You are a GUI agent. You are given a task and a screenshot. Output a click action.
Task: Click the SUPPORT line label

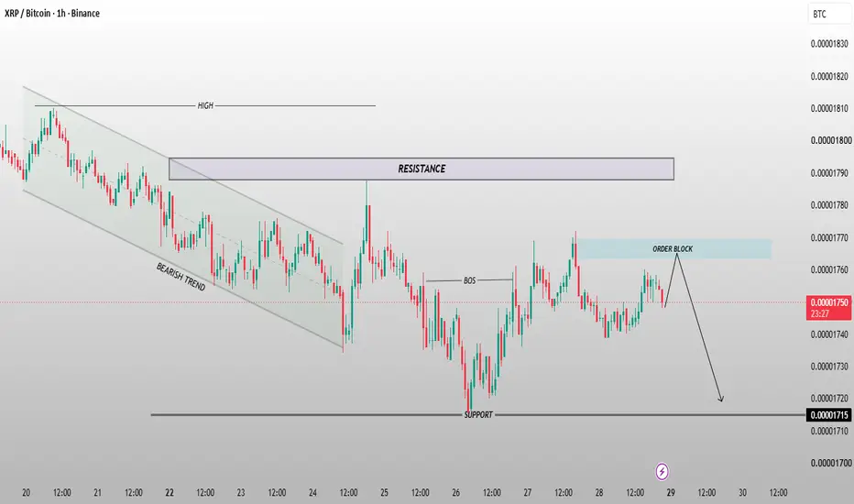[x=478, y=414]
